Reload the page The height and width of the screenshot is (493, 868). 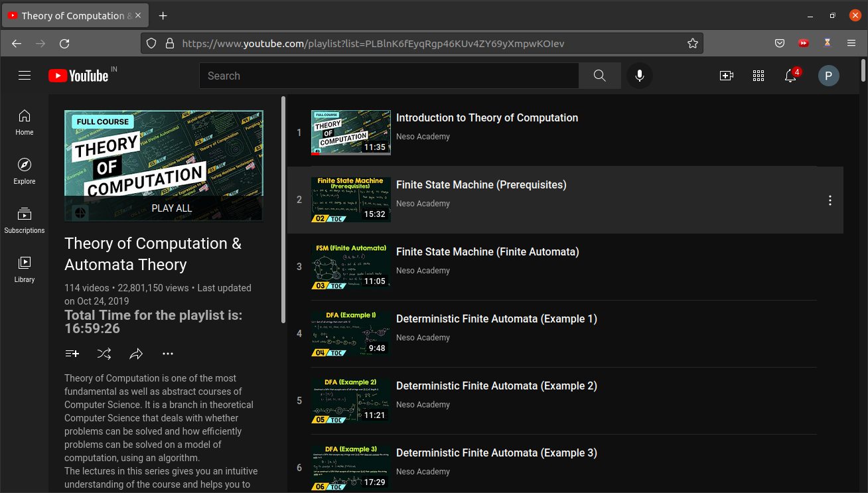[64, 43]
